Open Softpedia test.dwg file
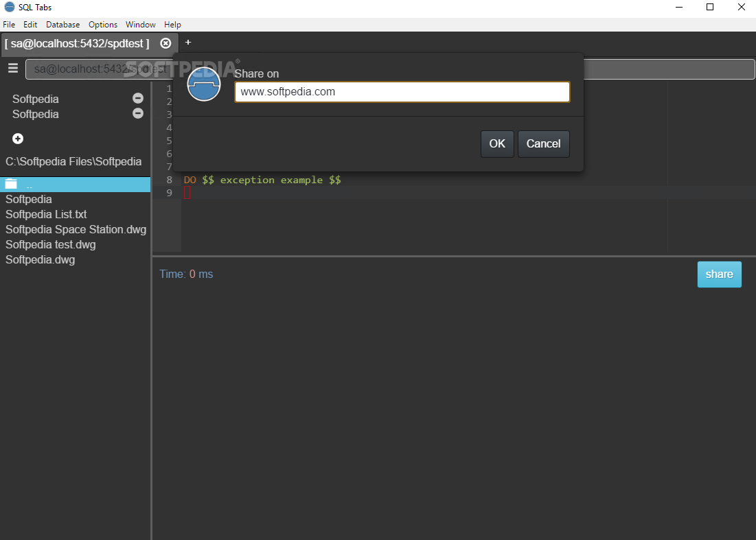This screenshot has width=756, height=540. tap(51, 244)
